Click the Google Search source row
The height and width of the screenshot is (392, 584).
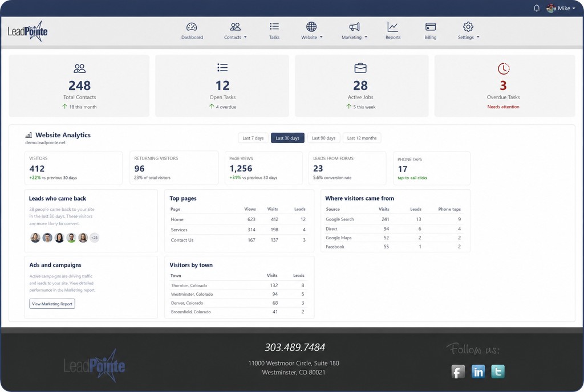click(394, 219)
